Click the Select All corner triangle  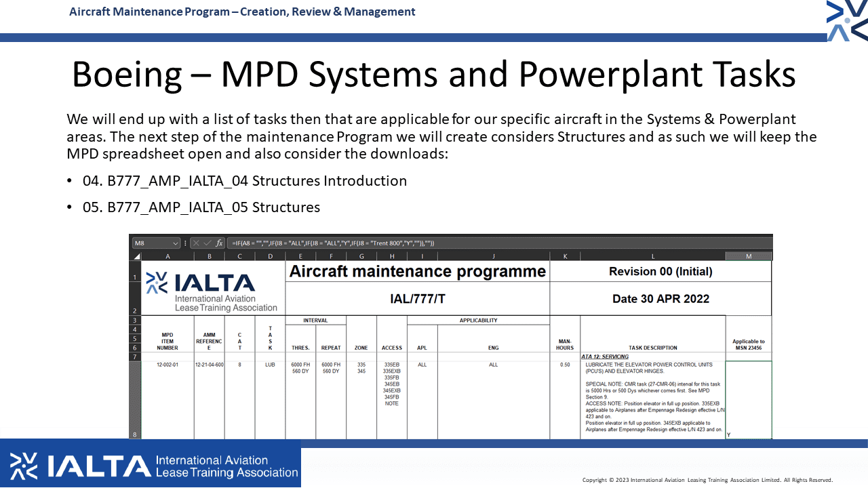tap(136, 256)
